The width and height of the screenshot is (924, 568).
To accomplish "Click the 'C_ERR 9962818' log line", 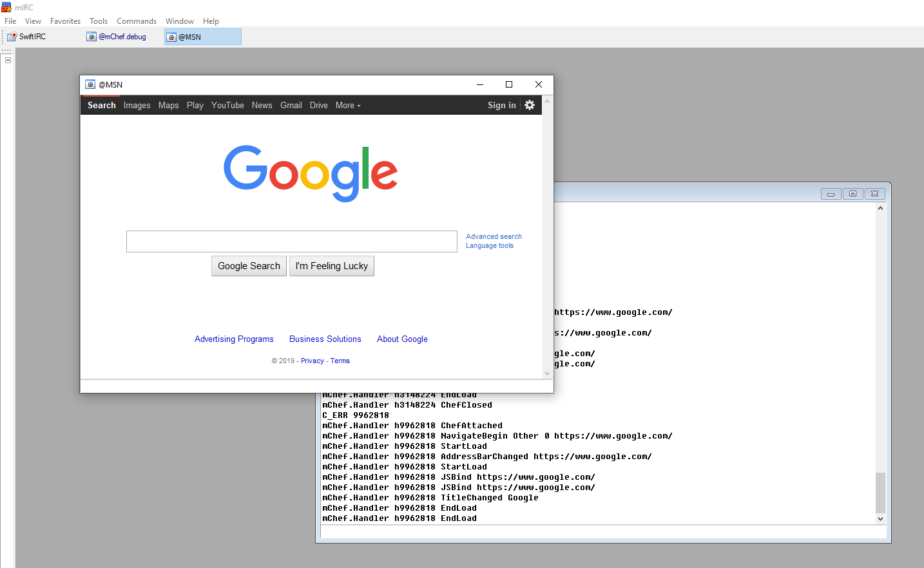I will 356,415.
